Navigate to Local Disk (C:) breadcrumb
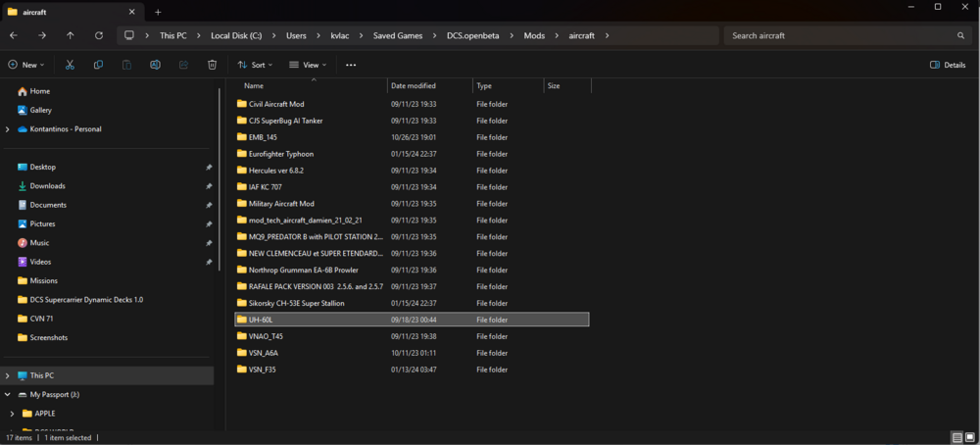 [236, 35]
